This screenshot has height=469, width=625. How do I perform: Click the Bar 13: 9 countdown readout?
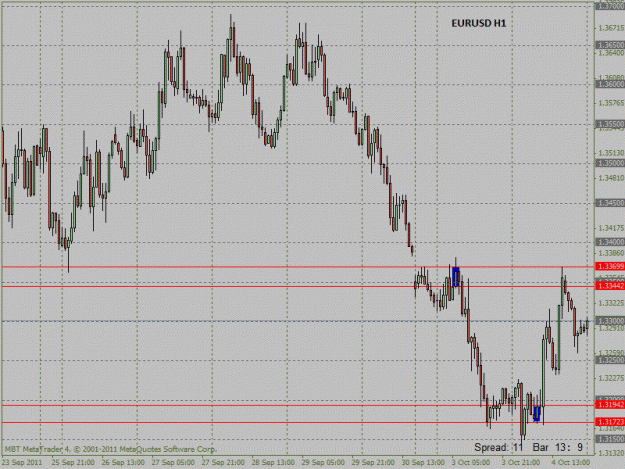pyautogui.click(x=558, y=447)
